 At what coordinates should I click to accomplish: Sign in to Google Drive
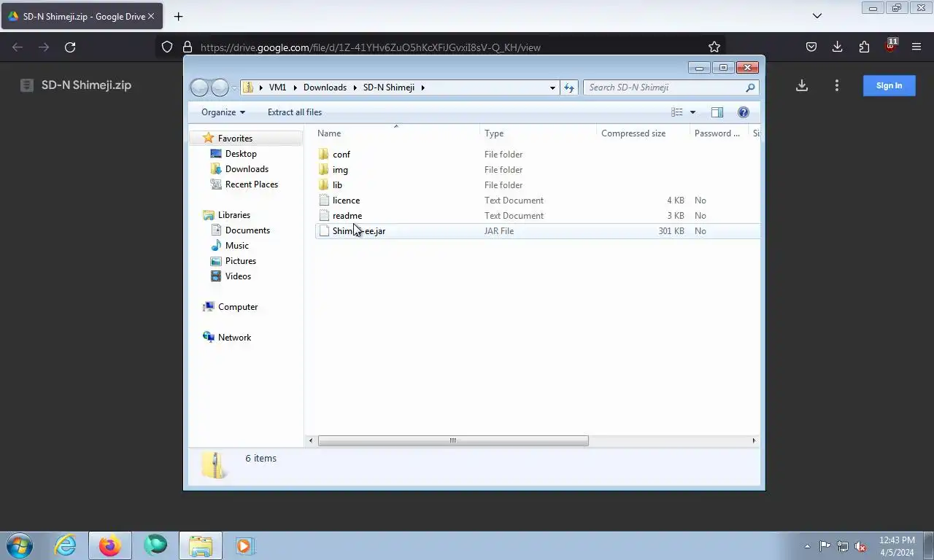coord(889,85)
